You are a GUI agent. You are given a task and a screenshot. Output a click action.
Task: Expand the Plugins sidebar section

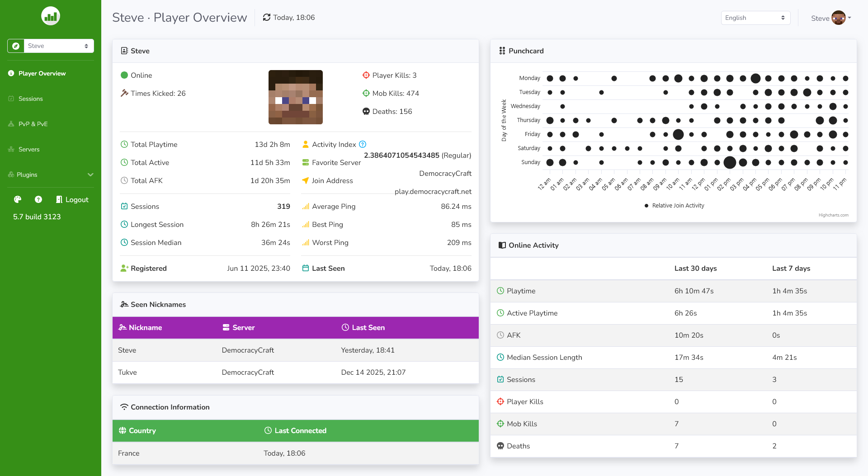51,174
